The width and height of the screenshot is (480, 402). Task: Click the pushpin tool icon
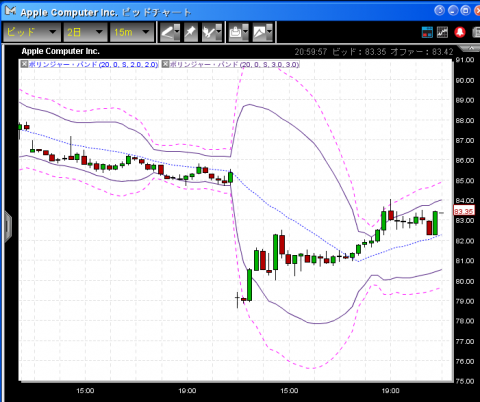pyautogui.click(x=191, y=32)
